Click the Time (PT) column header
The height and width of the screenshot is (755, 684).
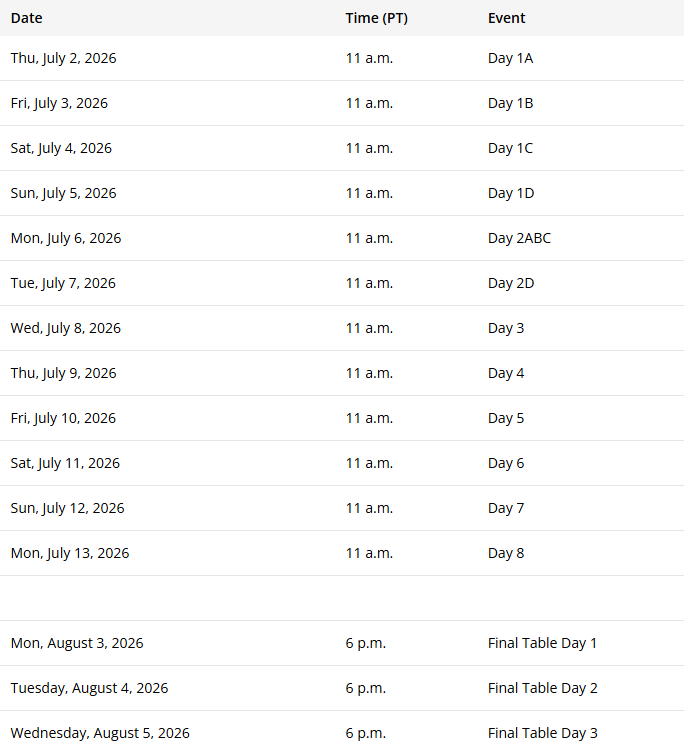[x=376, y=18]
